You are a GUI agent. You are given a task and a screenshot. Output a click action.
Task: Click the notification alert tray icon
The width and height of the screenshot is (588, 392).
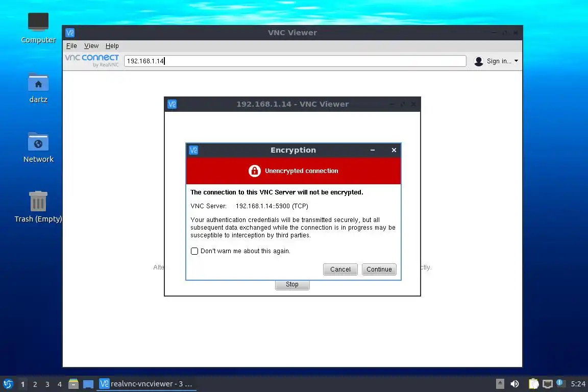coord(560,383)
